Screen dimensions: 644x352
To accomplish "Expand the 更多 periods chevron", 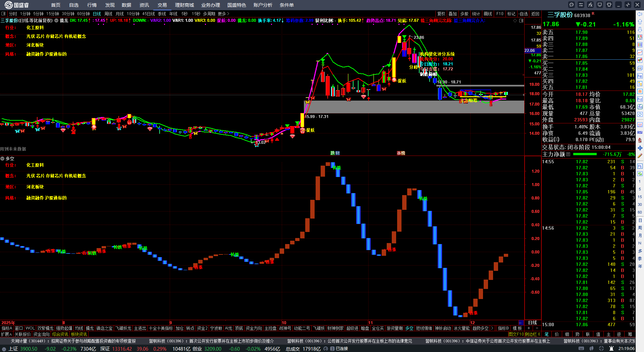I will point(228,14).
